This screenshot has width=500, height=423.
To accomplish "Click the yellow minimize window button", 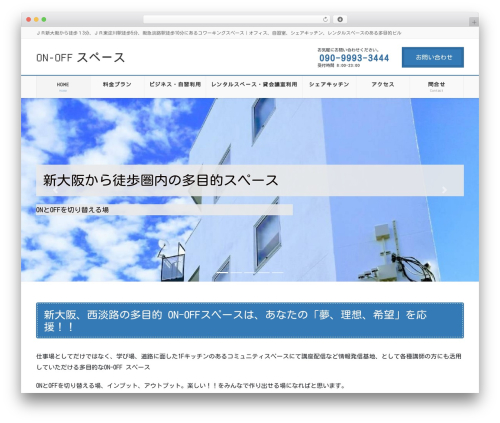I will (36, 20).
